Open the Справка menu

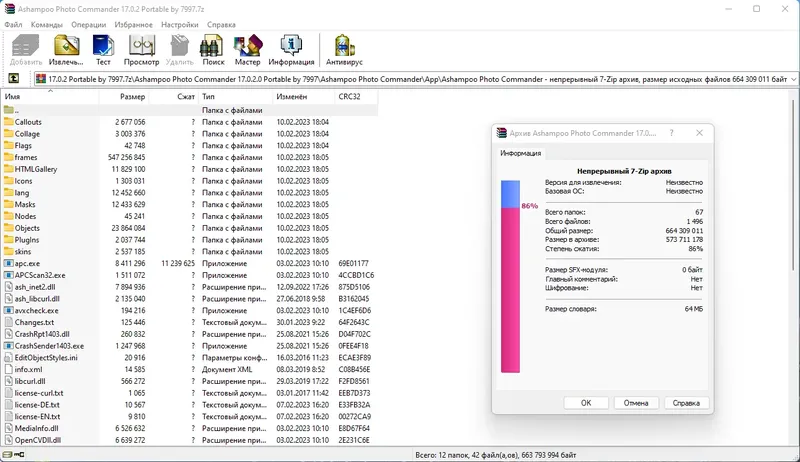tap(221, 24)
